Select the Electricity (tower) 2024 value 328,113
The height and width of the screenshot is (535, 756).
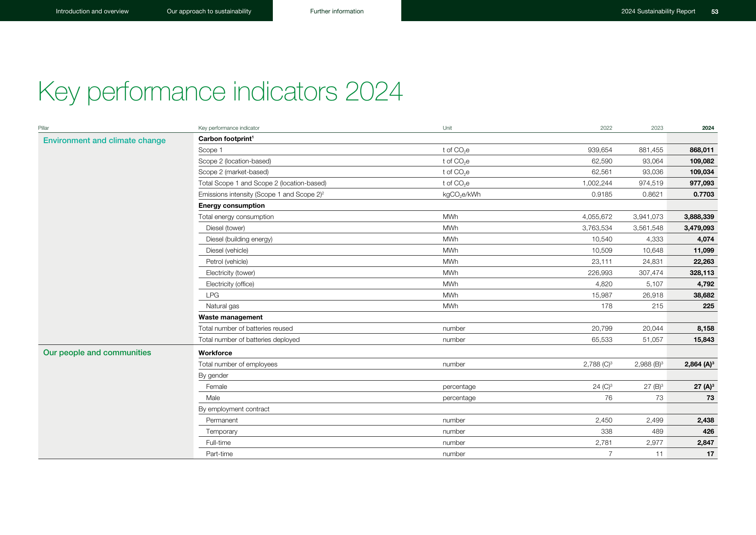tap(702, 273)
